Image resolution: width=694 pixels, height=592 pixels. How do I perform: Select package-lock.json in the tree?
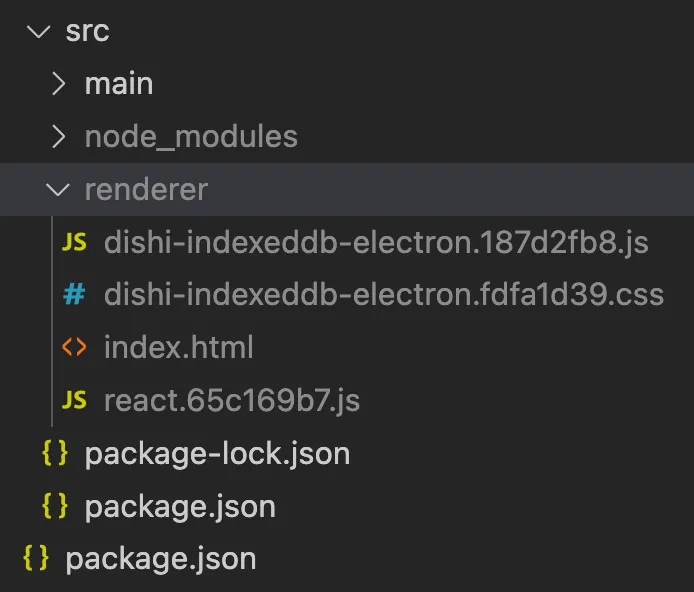(x=217, y=453)
